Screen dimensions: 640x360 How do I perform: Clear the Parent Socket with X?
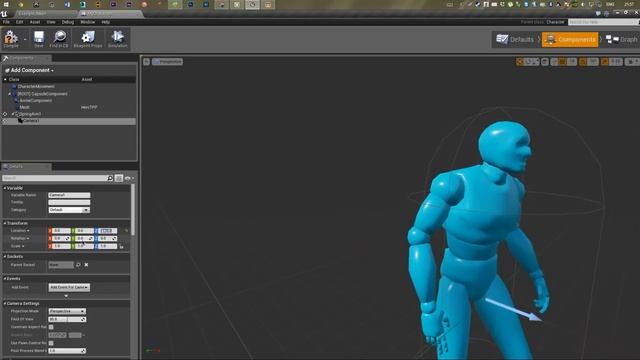pos(86,265)
